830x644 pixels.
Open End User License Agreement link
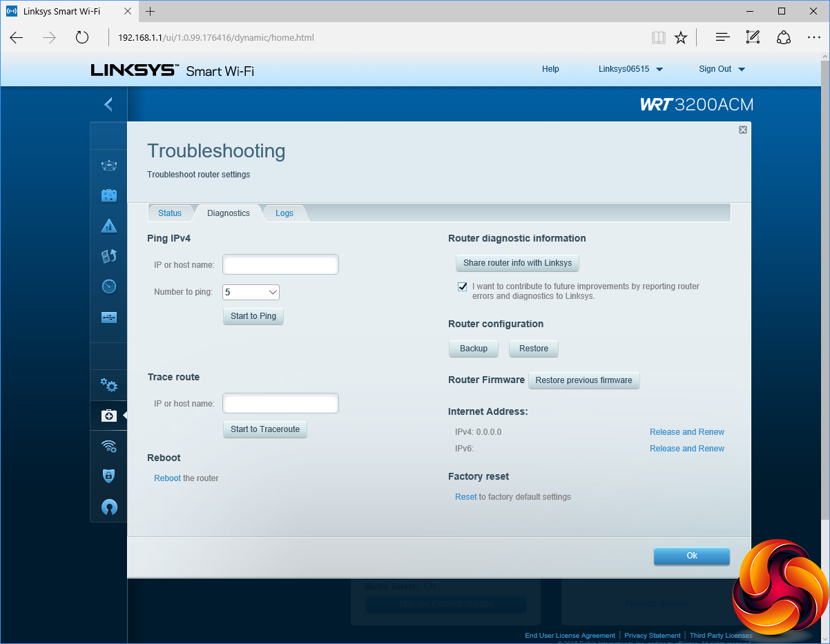click(x=570, y=636)
